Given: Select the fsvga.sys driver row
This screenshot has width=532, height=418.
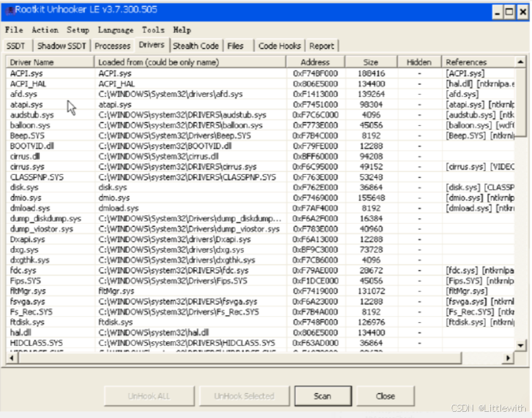Looking at the screenshot, I should (260, 301).
